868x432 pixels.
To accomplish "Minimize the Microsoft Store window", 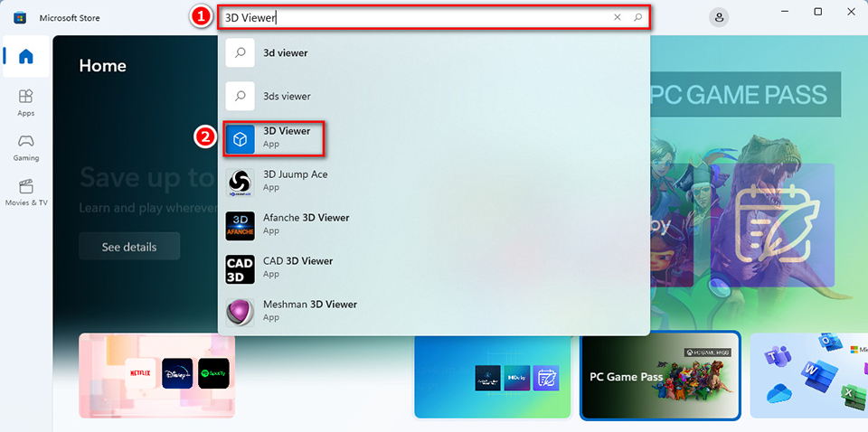I will click(785, 12).
